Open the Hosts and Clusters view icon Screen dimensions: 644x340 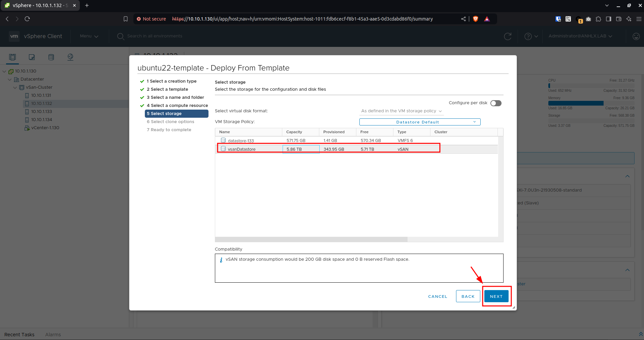point(12,57)
